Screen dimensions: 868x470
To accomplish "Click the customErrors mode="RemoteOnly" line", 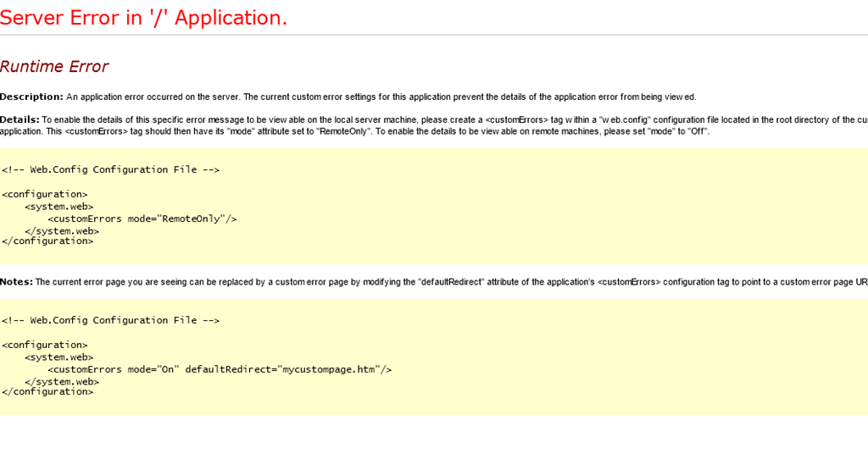I will (142, 218).
